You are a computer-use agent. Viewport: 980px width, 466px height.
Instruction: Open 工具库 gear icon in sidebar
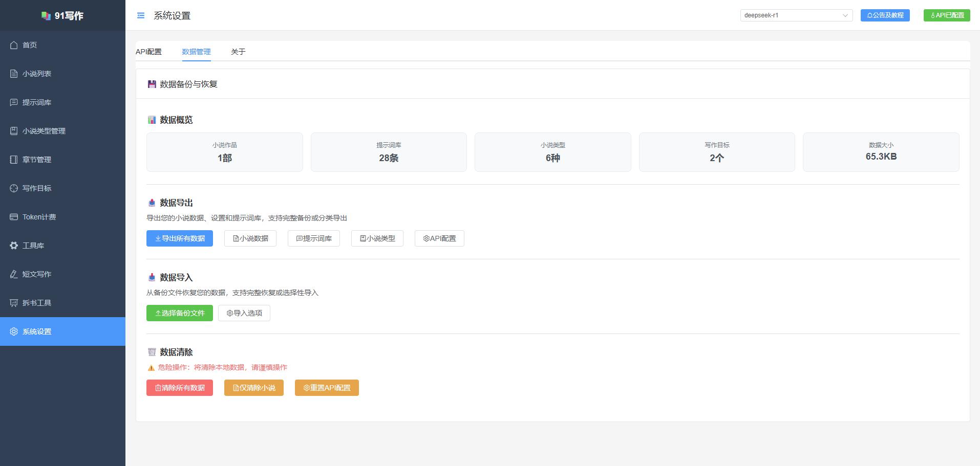point(14,246)
